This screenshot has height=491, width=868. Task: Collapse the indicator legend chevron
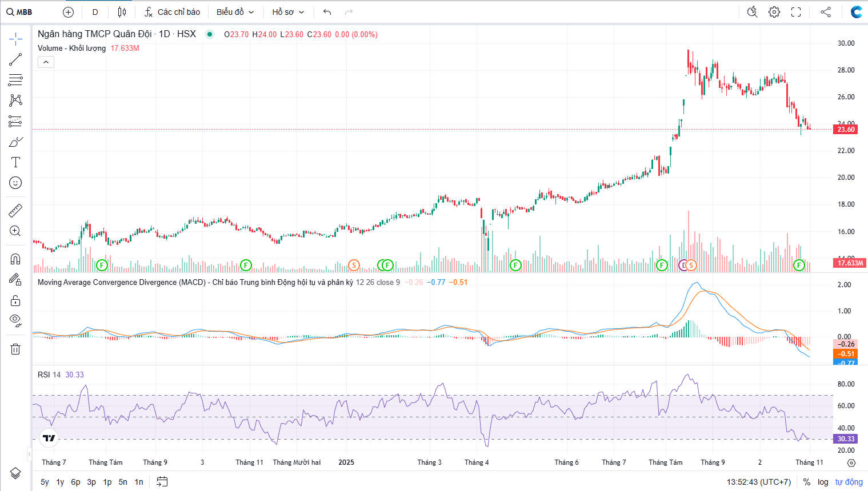coord(46,62)
